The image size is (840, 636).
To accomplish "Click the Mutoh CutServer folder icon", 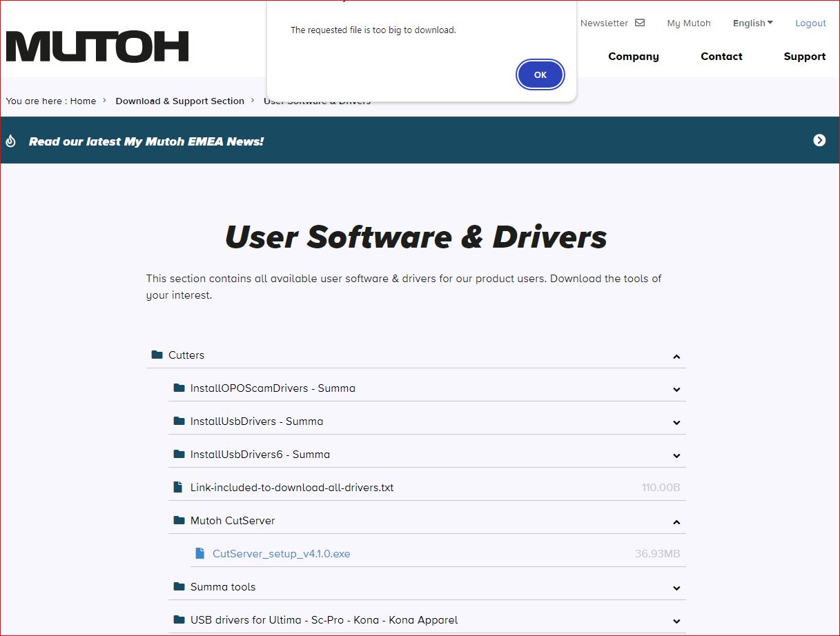I will point(179,520).
